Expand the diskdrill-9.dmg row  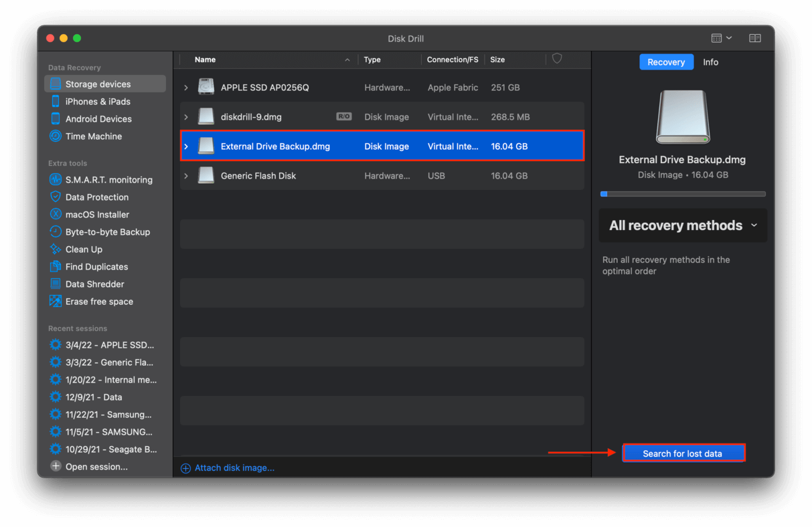click(186, 117)
